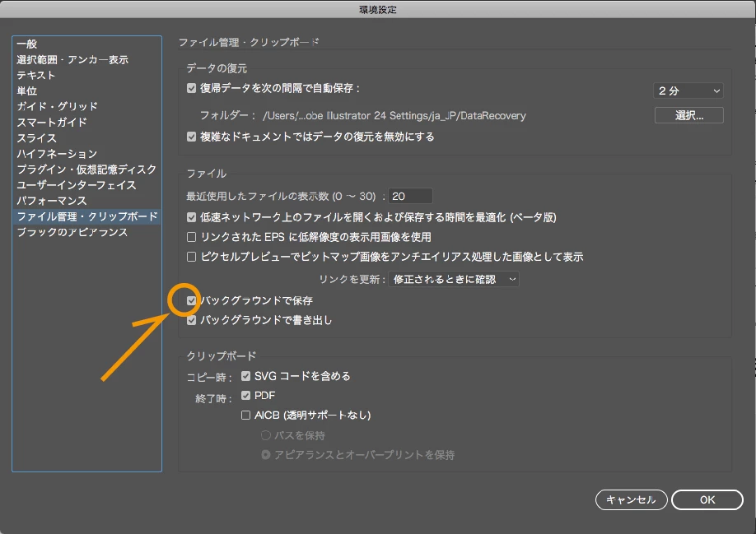The image size is (756, 534).
Task: Select パフォーマンス category
Action: click(52, 201)
